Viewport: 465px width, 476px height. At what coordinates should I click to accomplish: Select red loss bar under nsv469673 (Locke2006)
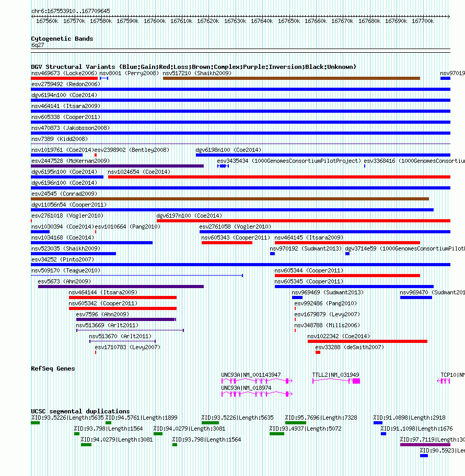pyautogui.click(x=64, y=78)
